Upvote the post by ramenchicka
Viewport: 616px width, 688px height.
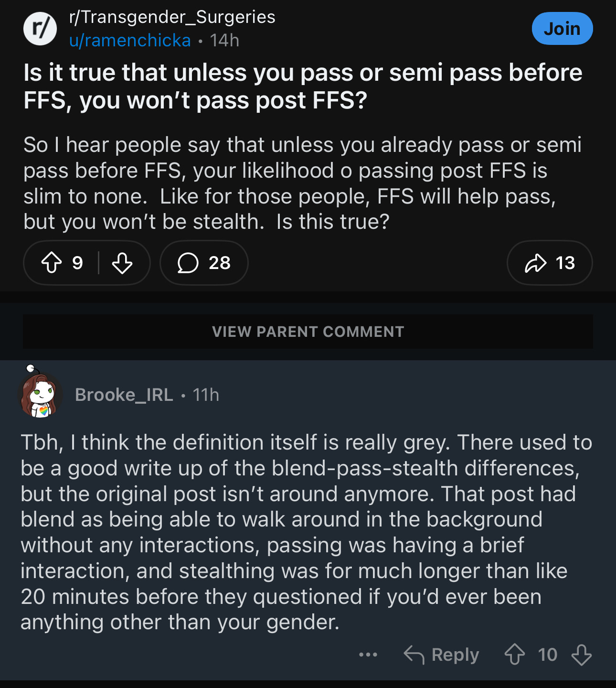point(52,263)
